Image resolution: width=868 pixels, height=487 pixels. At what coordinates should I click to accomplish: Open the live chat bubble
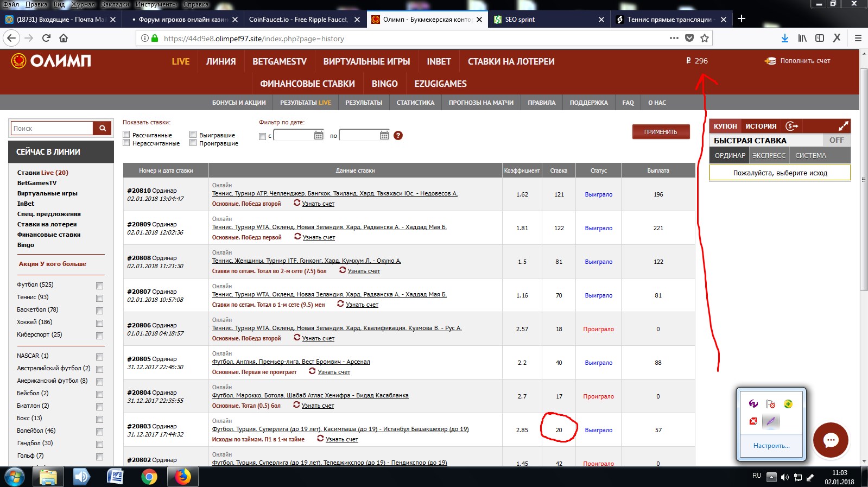tap(831, 440)
